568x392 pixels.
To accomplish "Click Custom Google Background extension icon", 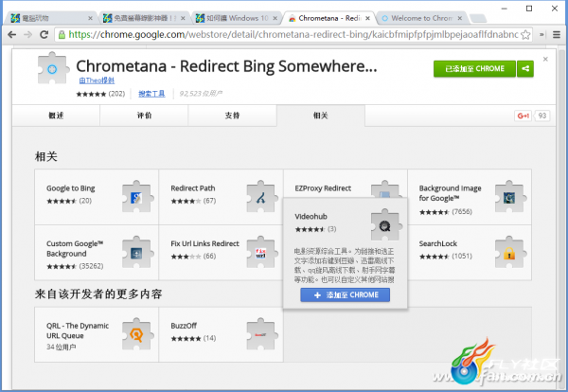I will (x=137, y=253).
